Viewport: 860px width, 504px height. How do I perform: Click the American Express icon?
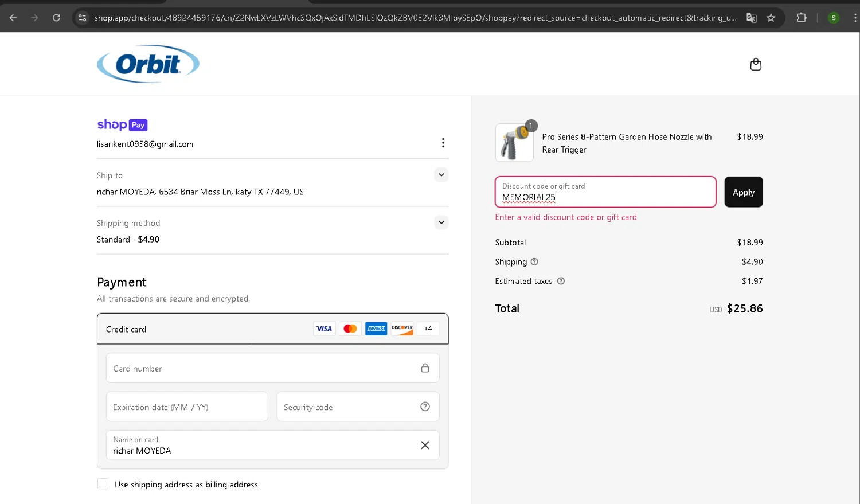click(x=376, y=329)
